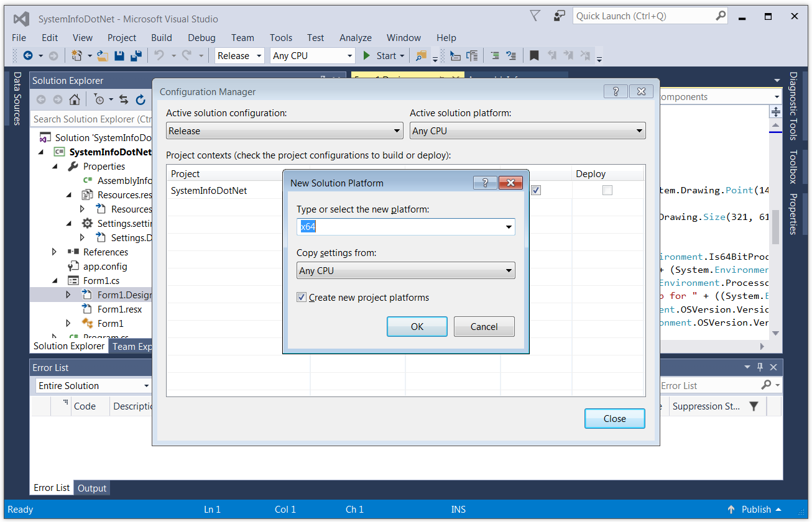
Task: Open toolbar Any CPU platform dropdown
Action: coord(349,56)
